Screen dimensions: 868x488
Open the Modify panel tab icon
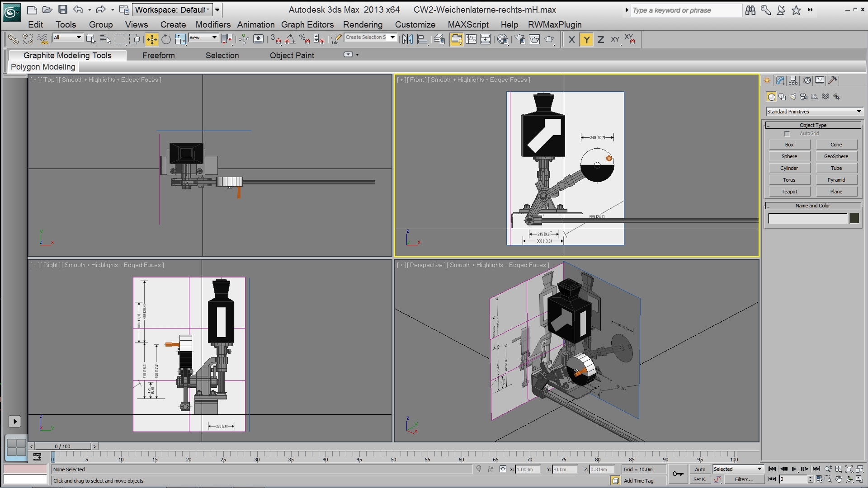[x=780, y=80]
